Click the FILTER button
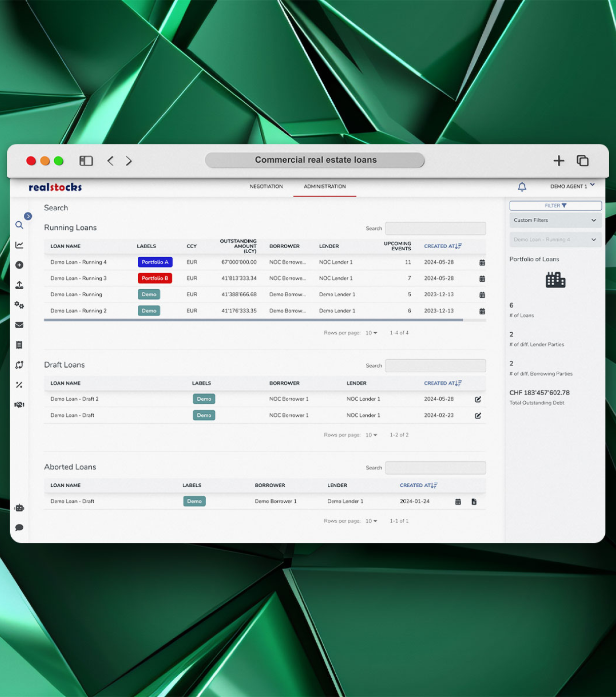The width and height of the screenshot is (616, 697). (555, 206)
